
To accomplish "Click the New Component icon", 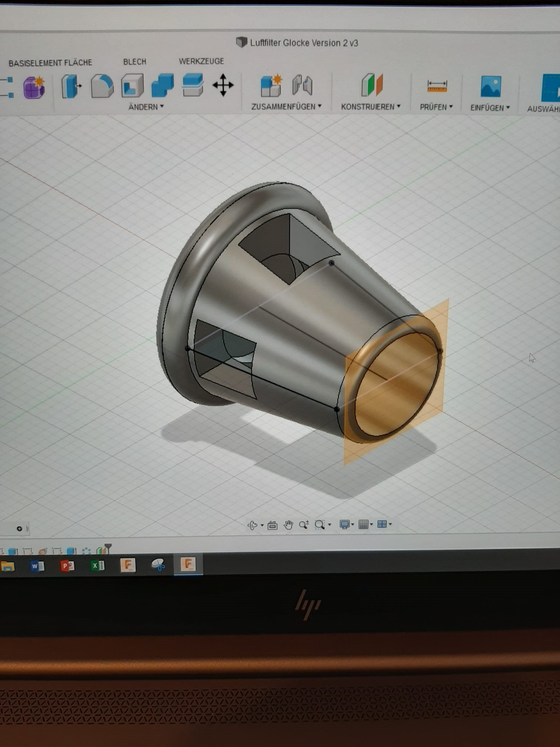I will coord(271,86).
